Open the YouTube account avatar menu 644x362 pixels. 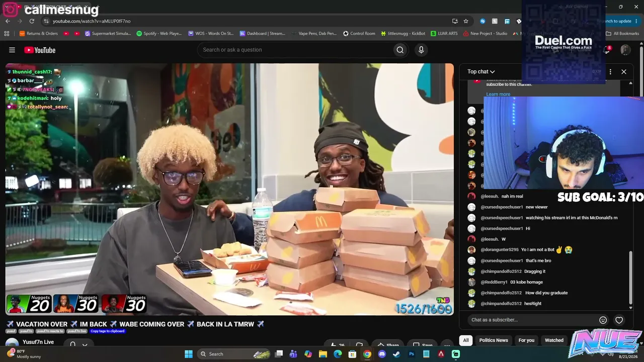625,50
